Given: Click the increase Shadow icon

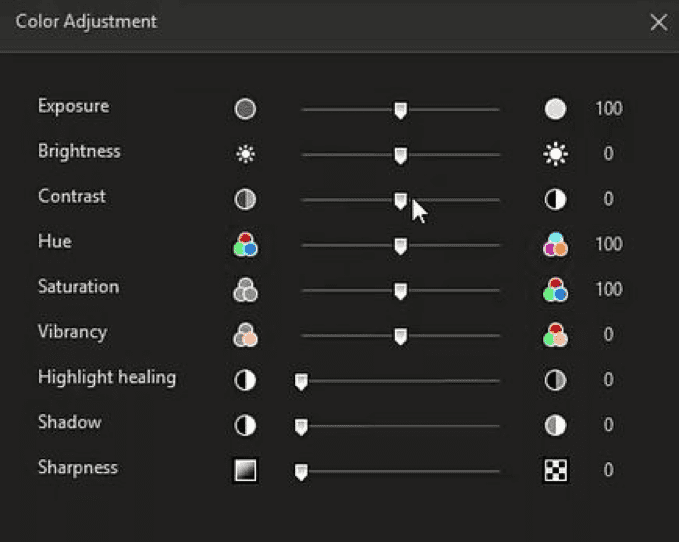Looking at the screenshot, I should [555, 425].
